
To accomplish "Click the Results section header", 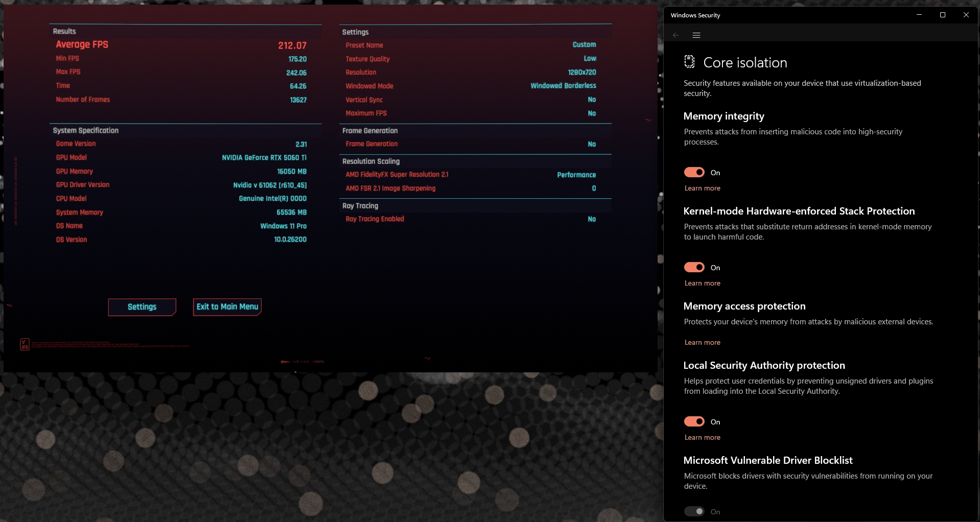I will click(64, 32).
